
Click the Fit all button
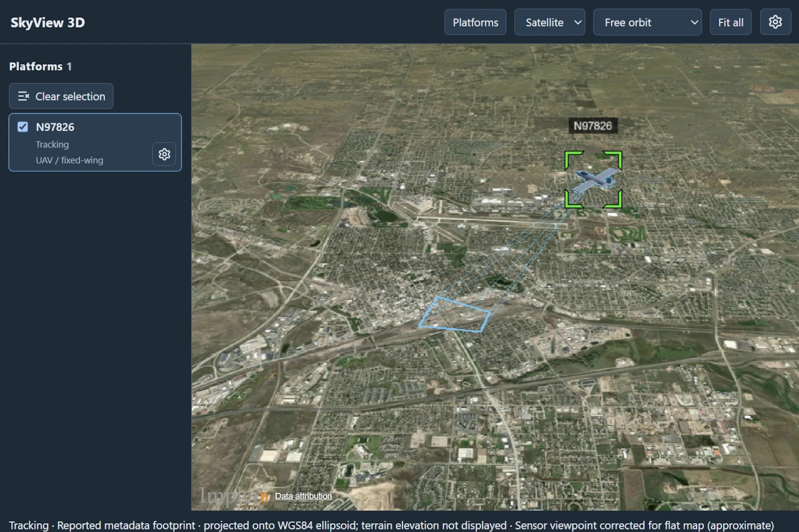click(730, 22)
